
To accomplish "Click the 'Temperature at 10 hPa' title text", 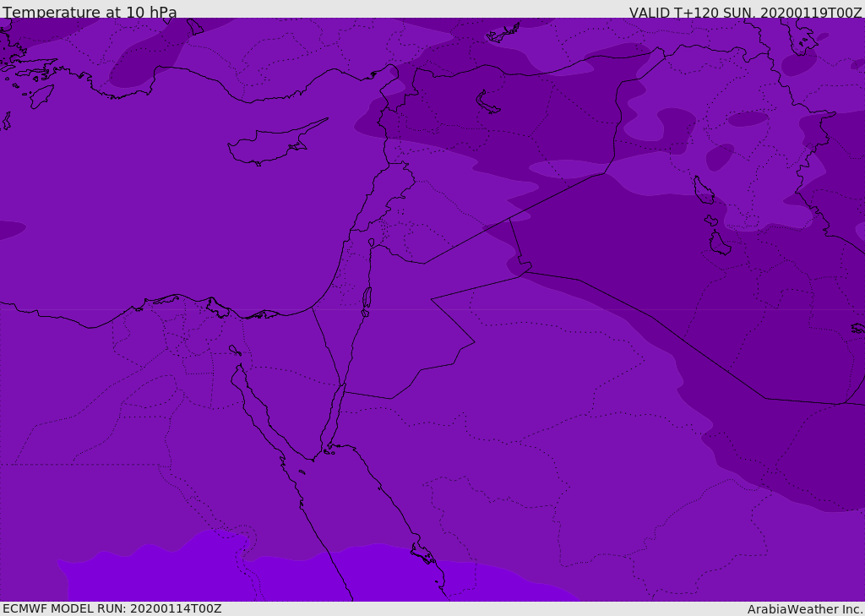I will point(90,12).
